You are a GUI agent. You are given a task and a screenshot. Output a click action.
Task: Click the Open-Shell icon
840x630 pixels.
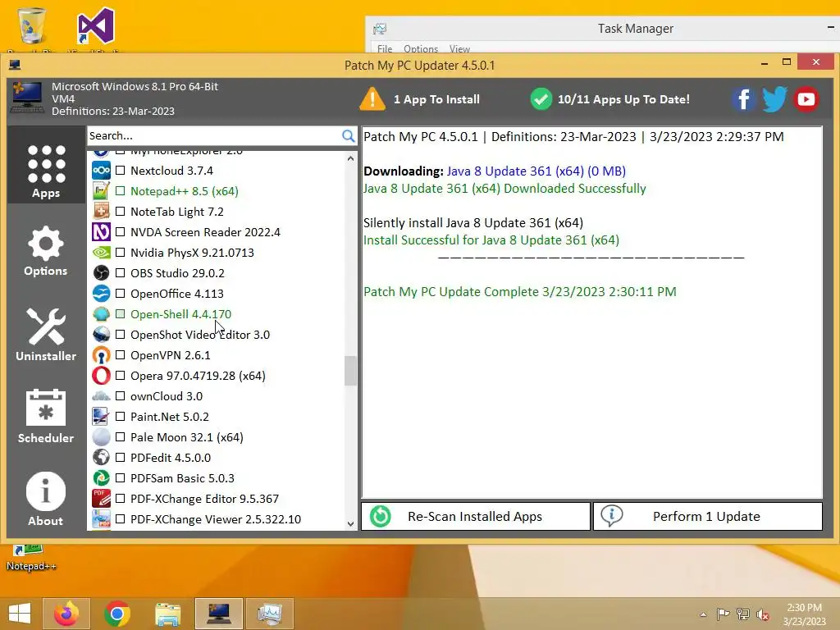coord(101,314)
